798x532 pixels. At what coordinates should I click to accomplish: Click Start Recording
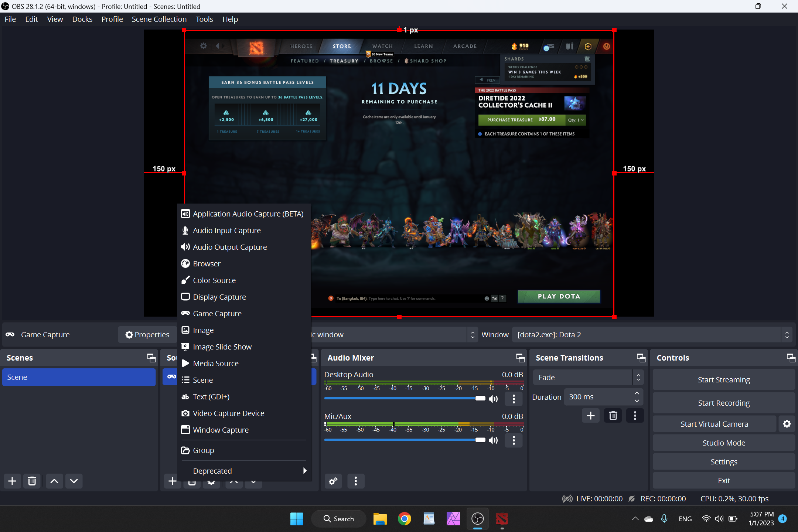tap(724, 403)
